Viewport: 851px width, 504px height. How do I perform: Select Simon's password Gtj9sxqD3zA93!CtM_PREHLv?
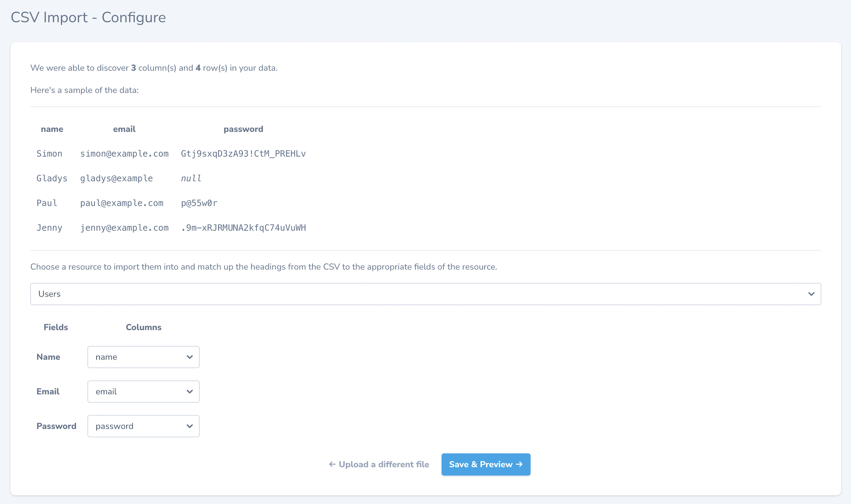243,154
